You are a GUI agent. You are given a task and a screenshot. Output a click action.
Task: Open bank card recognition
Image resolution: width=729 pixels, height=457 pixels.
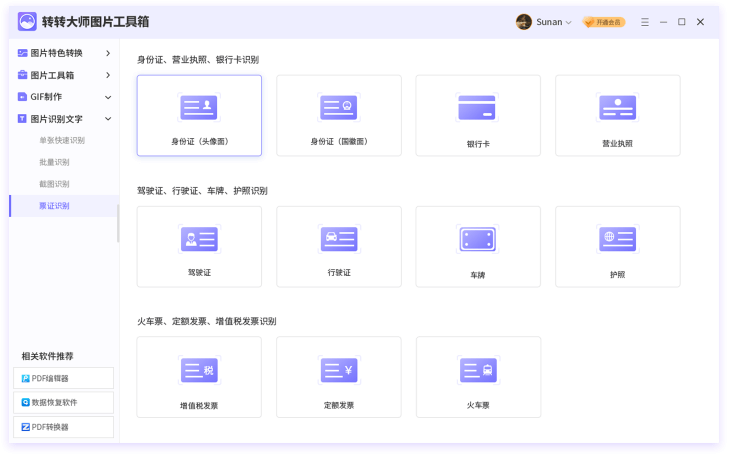pyautogui.click(x=477, y=108)
